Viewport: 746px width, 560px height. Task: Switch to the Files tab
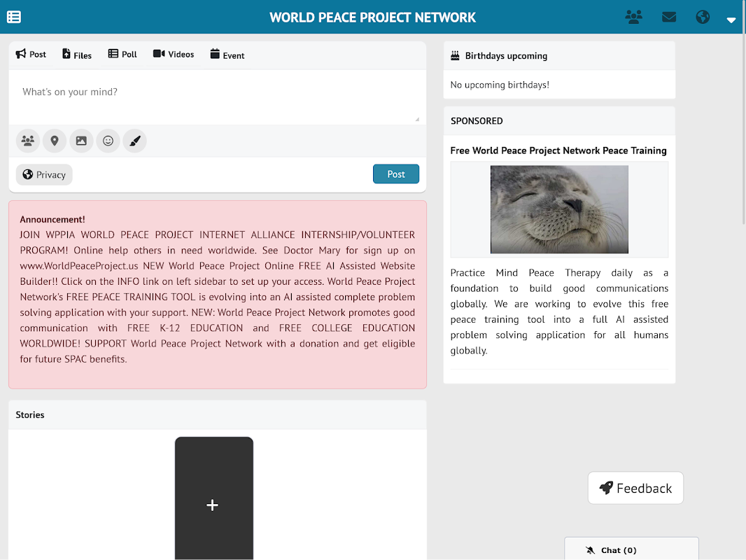click(76, 55)
